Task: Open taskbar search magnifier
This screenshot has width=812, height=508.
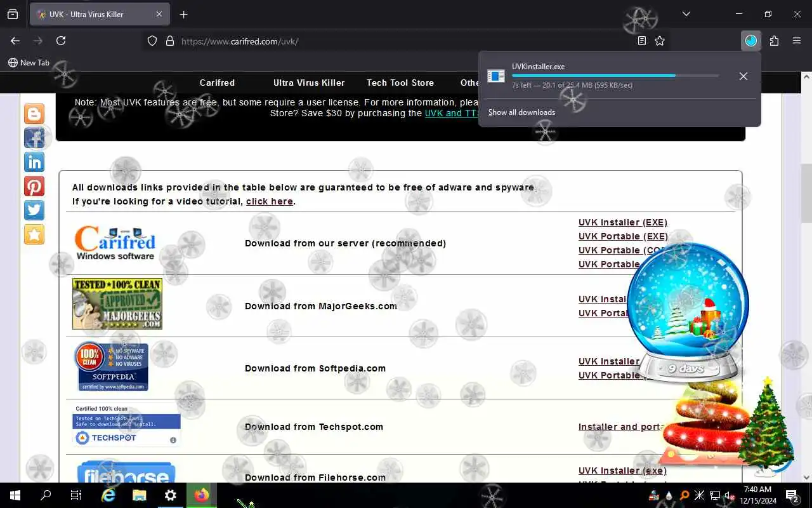Action: point(46,495)
